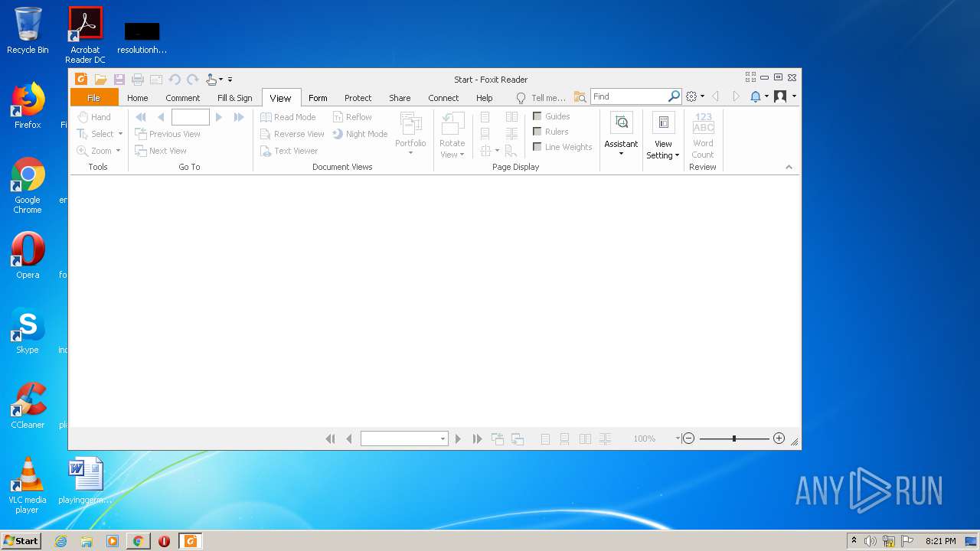Click the Reverse View button
This screenshot has height=551, width=980.
click(x=292, y=134)
